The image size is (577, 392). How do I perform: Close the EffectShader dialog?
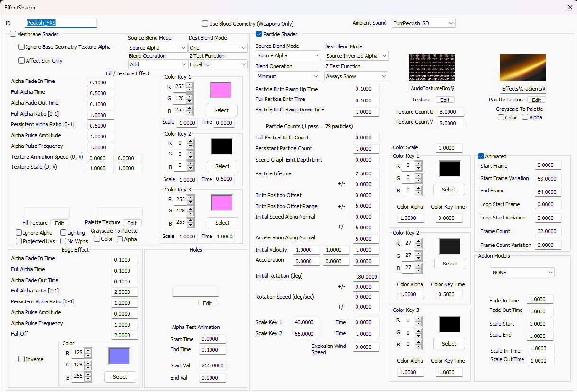click(x=570, y=7)
